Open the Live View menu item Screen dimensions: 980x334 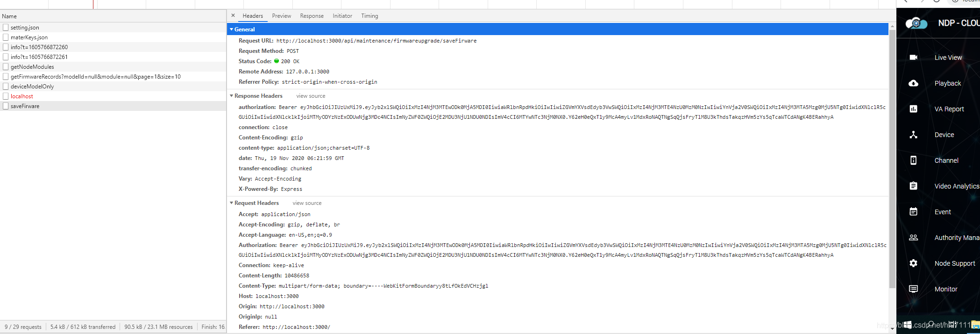pos(948,58)
